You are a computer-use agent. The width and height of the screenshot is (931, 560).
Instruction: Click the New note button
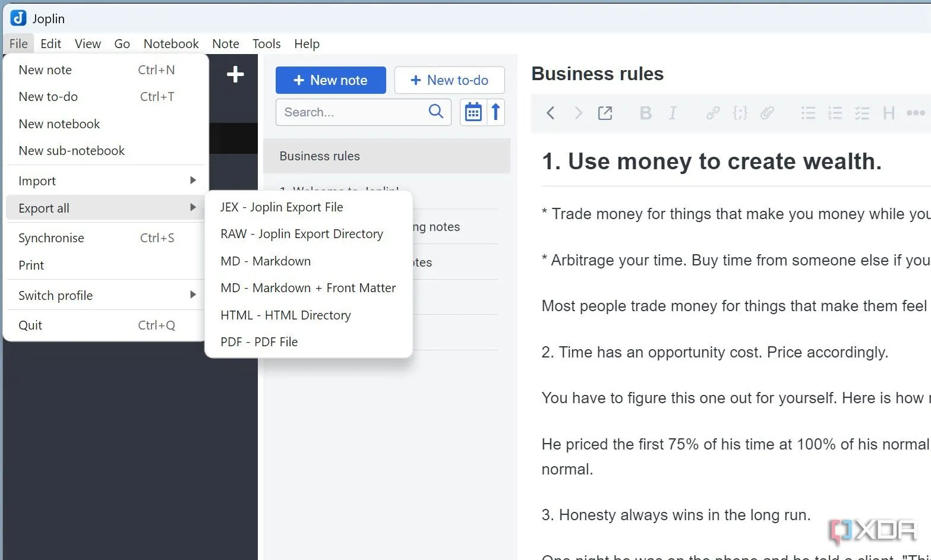[331, 80]
